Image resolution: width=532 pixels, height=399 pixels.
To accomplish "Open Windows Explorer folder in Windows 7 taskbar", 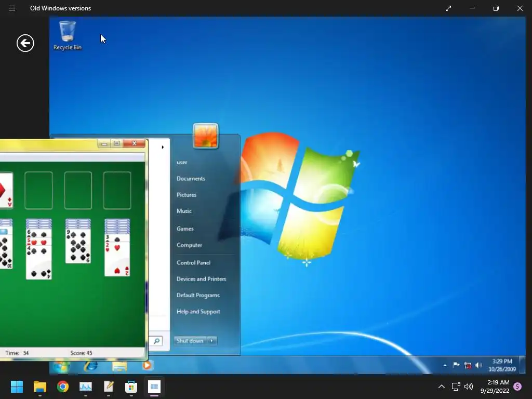I will pos(119,366).
